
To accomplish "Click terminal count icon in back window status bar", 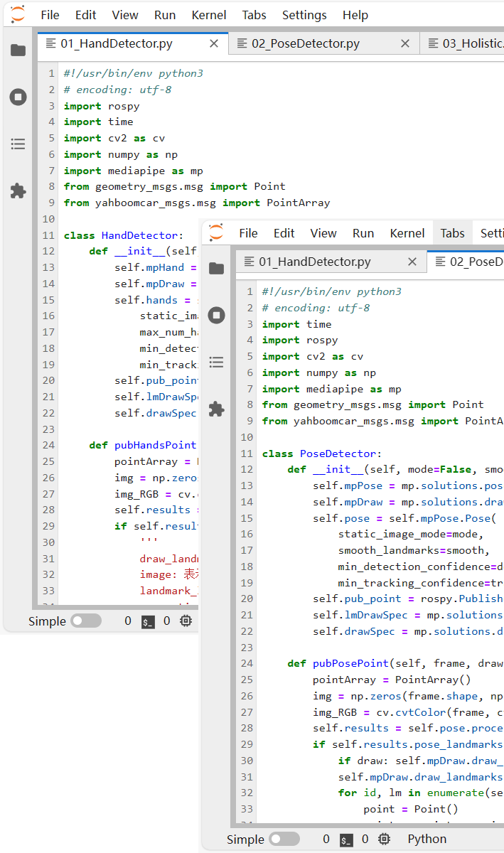I will (148, 621).
